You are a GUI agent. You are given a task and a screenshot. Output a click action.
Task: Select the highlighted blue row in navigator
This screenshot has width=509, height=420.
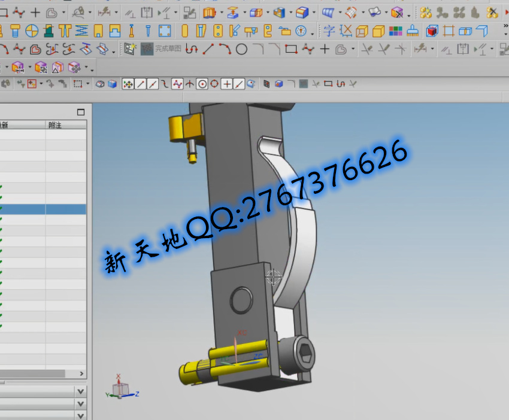tap(43, 209)
